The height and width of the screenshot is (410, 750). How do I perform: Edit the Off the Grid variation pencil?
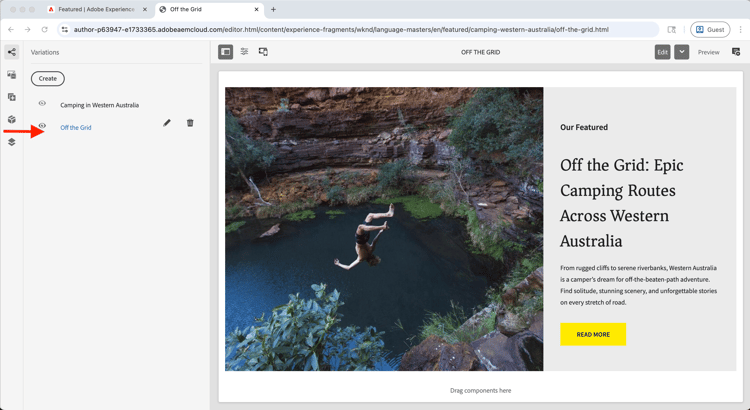[166, 123]
